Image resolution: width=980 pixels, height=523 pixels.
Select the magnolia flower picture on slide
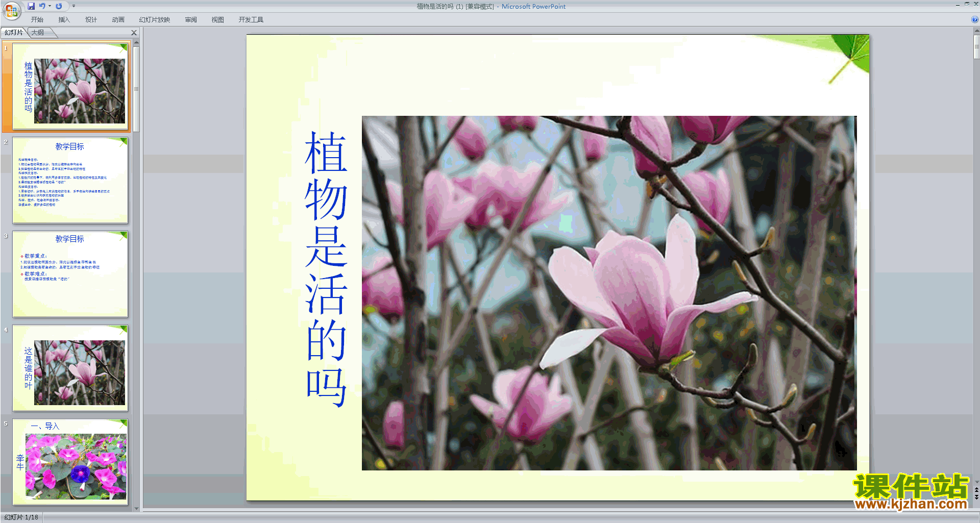click(609, 293)
